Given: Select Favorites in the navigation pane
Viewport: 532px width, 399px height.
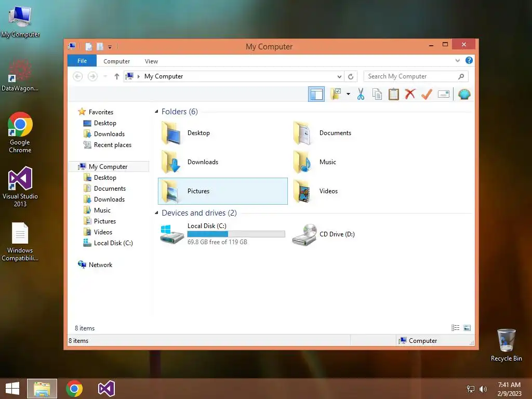Looking at the screenshot, I should (101, 112).
